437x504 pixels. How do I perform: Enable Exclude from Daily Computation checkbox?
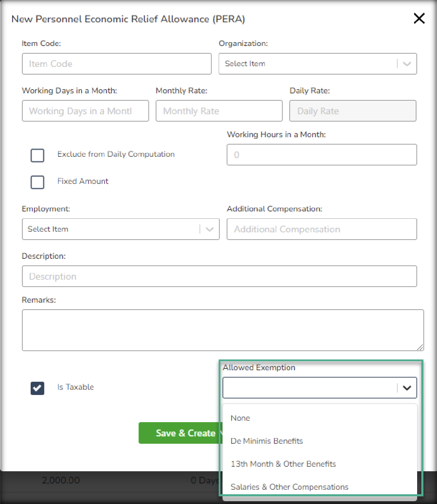[37, 155]
